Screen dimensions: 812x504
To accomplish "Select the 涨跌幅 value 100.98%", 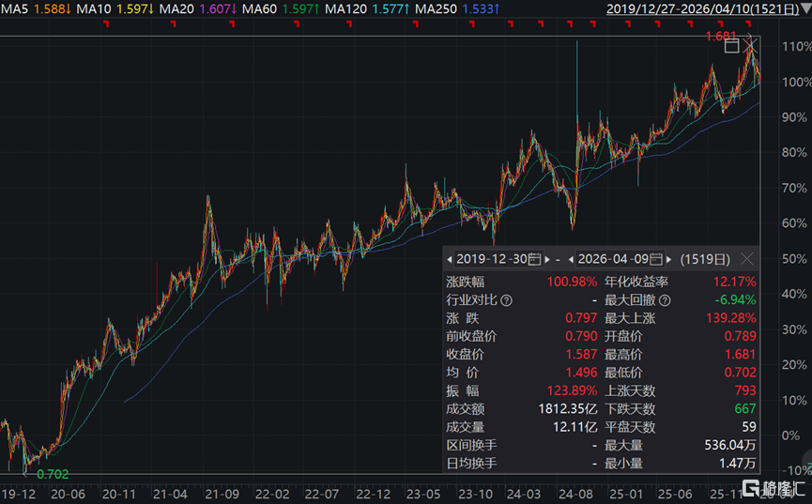I will click(573, 283).
